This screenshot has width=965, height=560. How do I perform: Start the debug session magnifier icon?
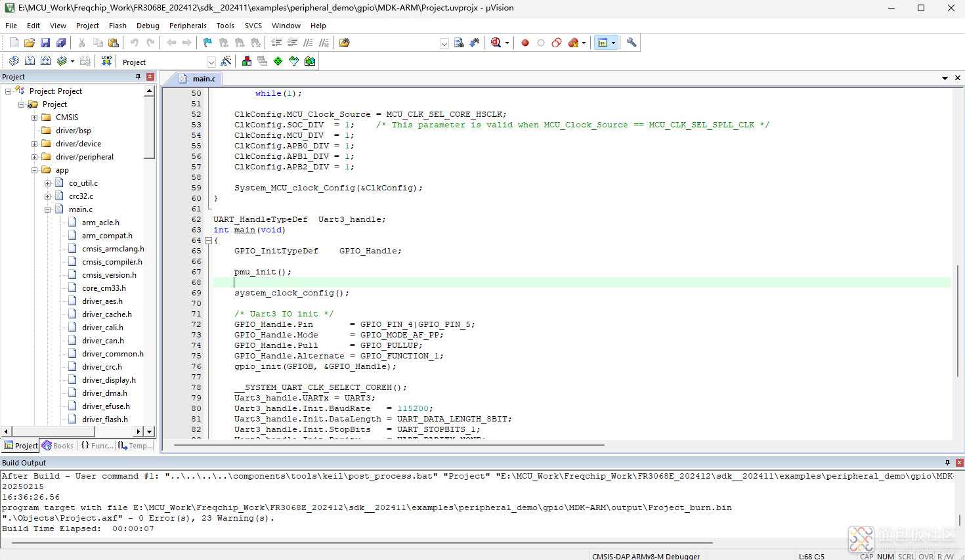point(496,43)
